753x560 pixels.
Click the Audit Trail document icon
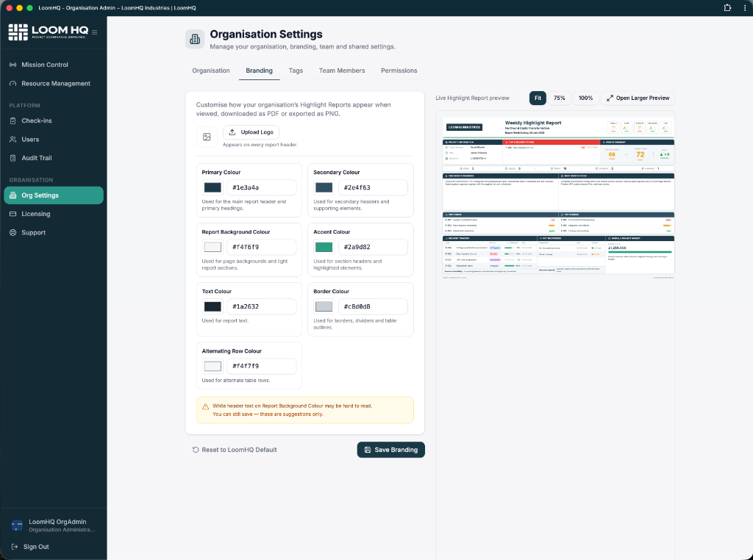[13, 158]
